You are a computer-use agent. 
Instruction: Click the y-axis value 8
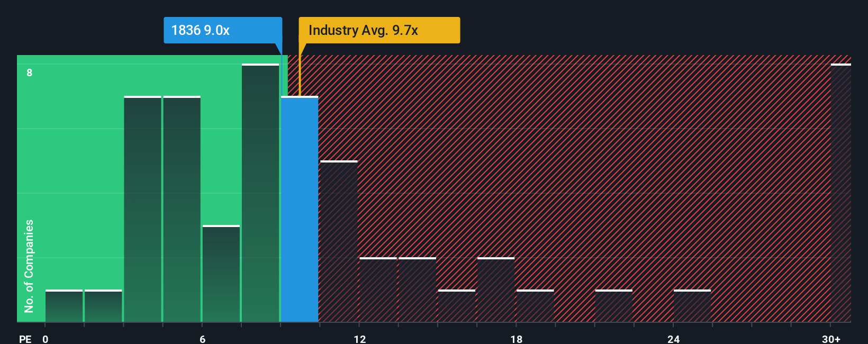(x=30, y=73)
